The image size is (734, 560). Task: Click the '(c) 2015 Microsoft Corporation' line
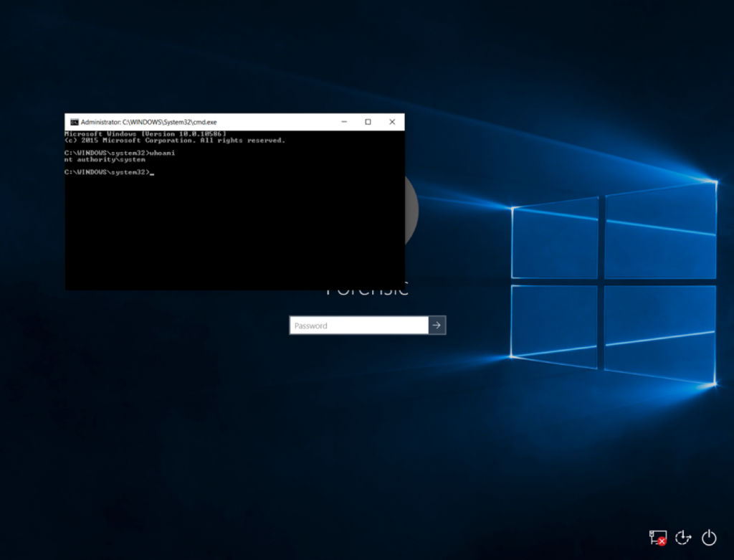coord(175,141)
